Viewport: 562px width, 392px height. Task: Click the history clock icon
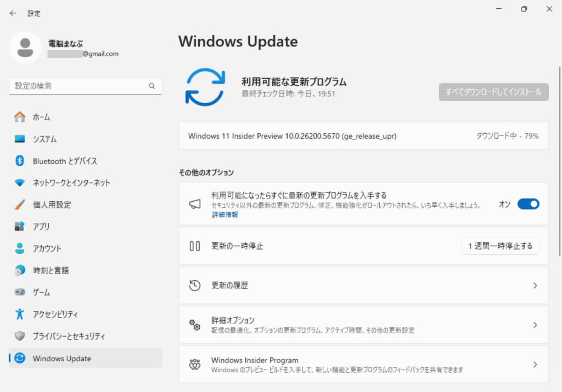coord(195,285)
